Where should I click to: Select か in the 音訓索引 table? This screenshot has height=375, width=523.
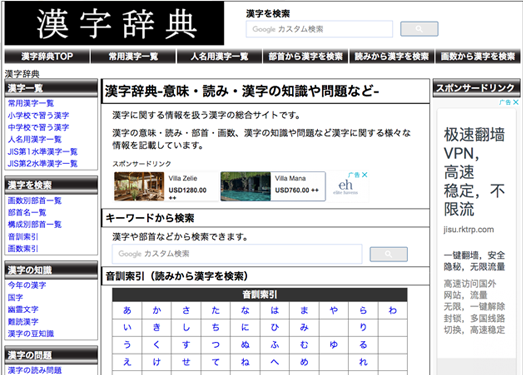157,311
